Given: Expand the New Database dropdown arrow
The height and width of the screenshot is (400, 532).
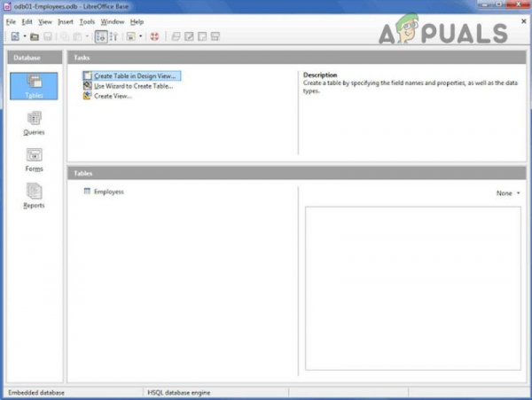Looking at the screenshot, I should point(25,36).
